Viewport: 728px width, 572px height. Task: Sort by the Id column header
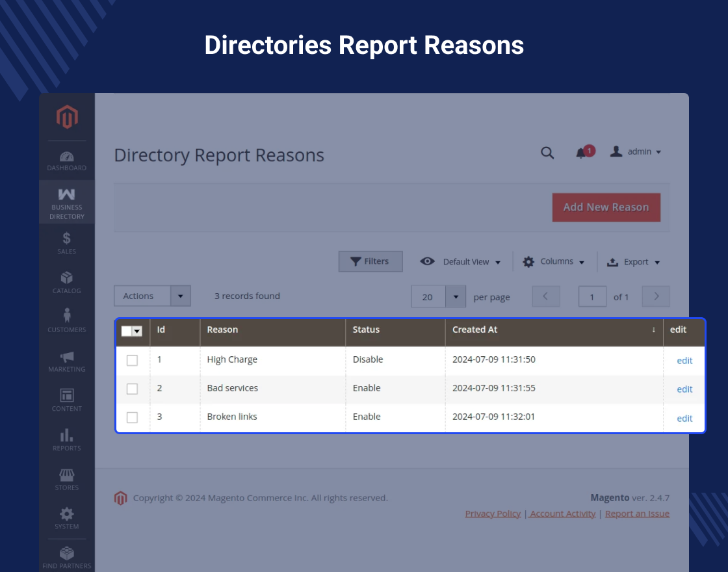click(161, 330)
